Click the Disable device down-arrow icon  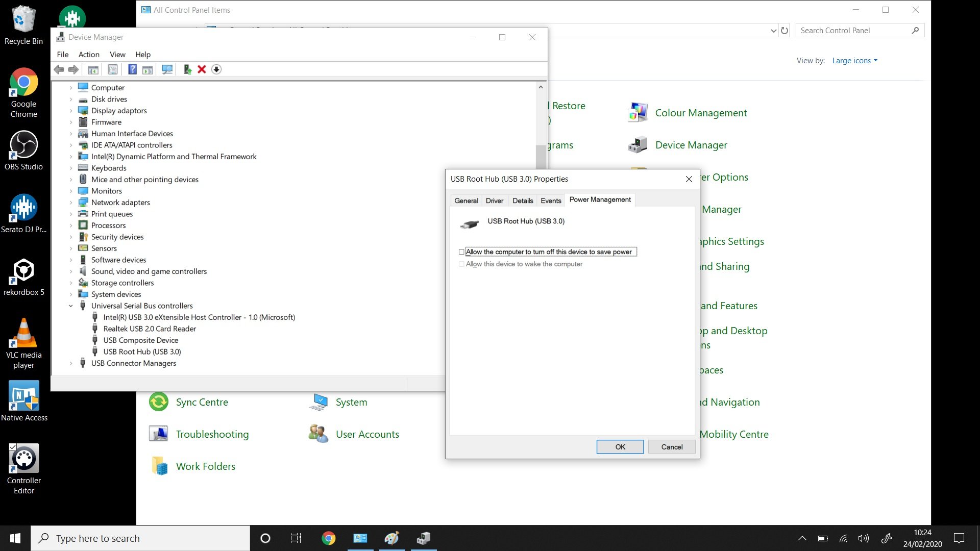[216, 69]
